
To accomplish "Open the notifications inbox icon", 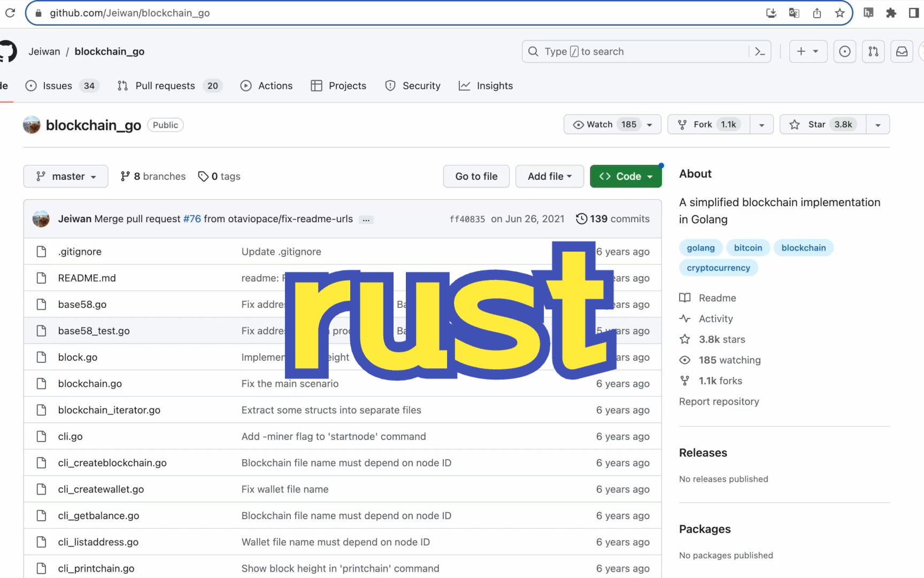I will point(902,51).
